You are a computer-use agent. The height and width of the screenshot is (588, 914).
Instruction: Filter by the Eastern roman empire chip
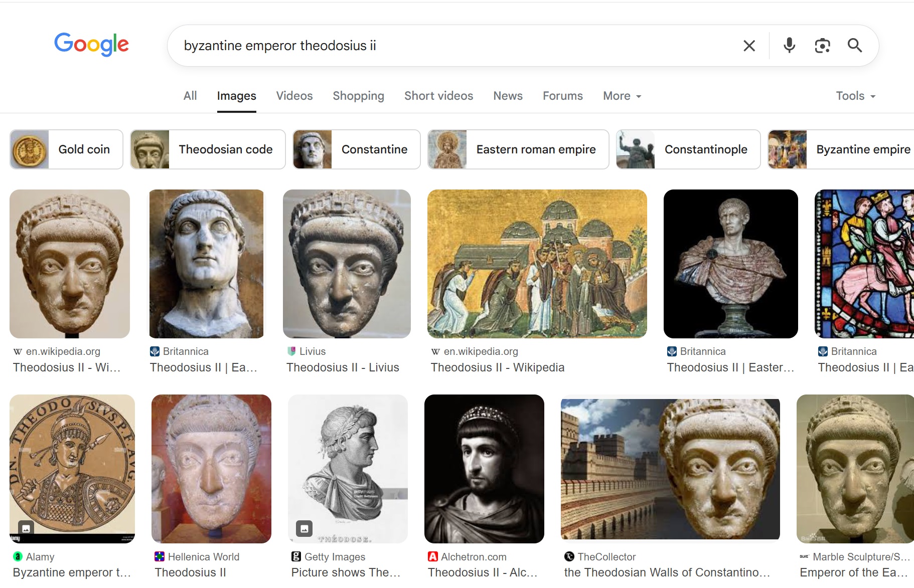[x=518, y=149]
